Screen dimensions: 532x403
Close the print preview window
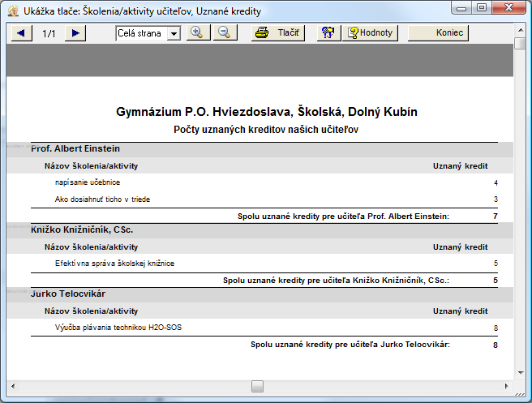point(508,8)
